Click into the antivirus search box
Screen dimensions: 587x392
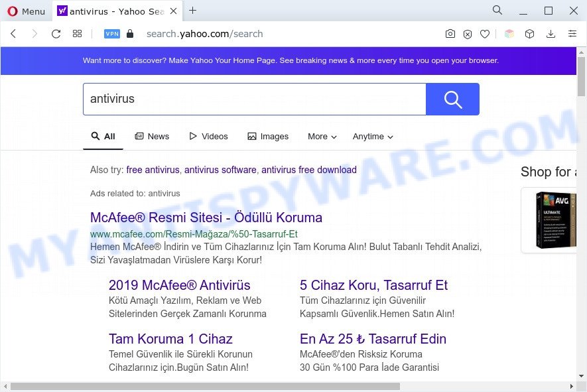(x=255, y=99)
